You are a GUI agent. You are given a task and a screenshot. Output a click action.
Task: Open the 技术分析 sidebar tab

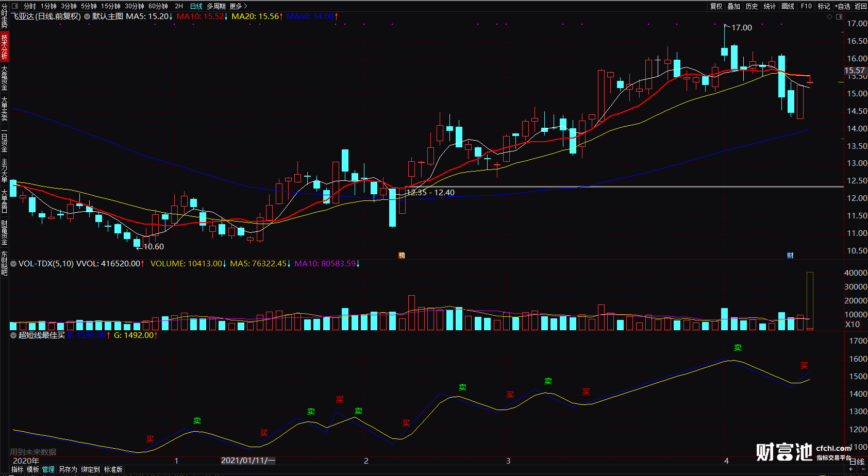coord(4,47)
